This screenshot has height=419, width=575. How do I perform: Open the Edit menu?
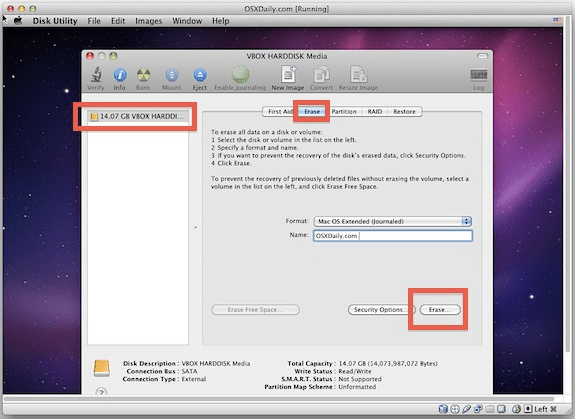(118, 21)
